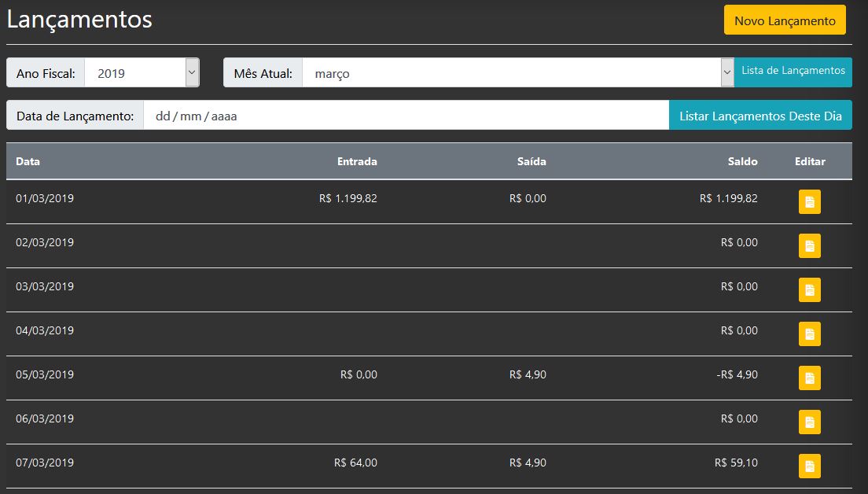Edit the 05/03/2019 entry
Image resolution: width=868 pixels, height=494 pixels.
pyautogui.click(x=809, y=378)
